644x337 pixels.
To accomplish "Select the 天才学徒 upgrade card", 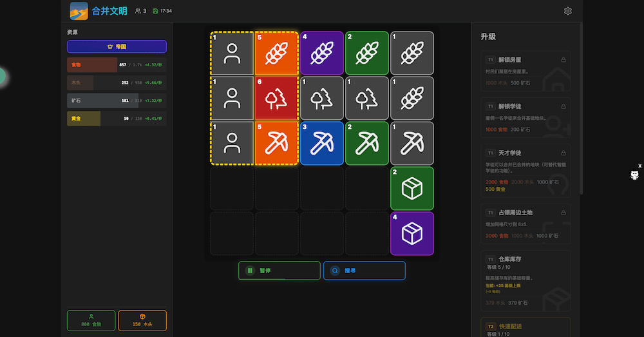I will tap(526, 169).
